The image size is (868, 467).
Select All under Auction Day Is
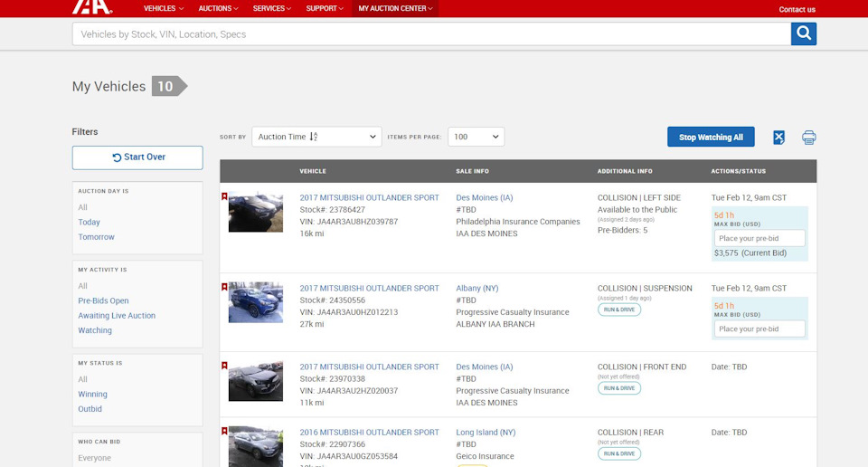coord(82,207)
